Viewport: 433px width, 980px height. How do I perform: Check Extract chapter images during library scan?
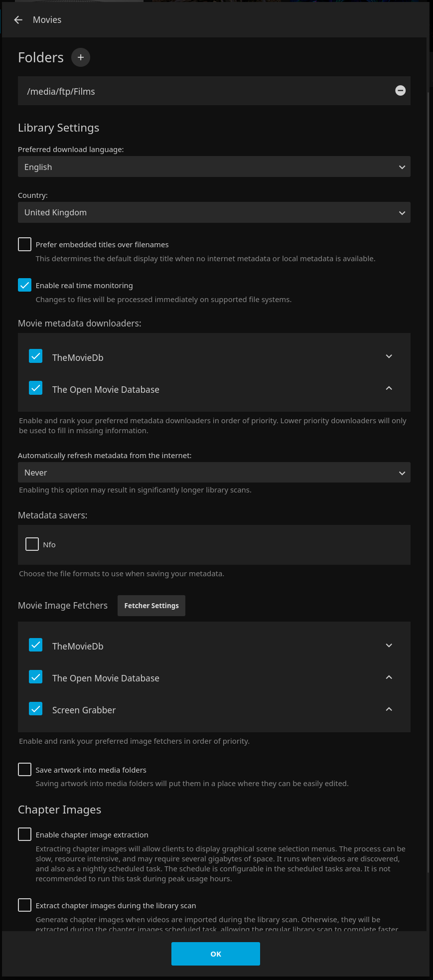click(24, 905)
